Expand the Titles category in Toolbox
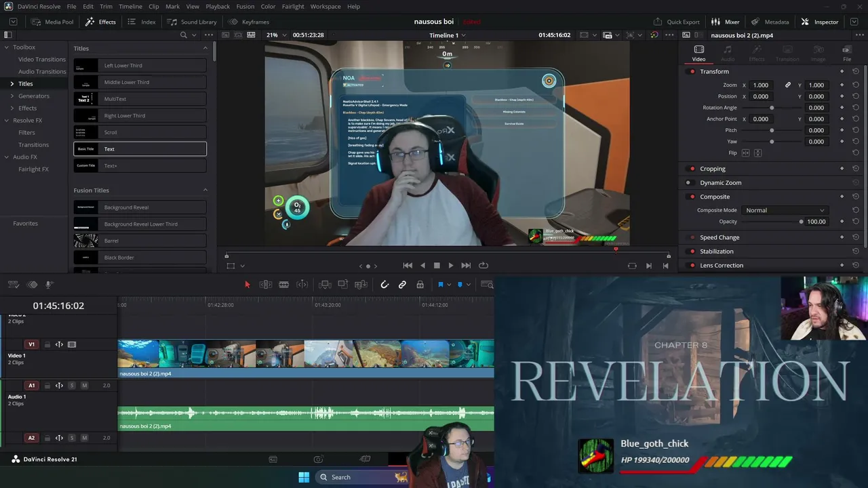Screen dimensions: 868x488 coord(12,84)
